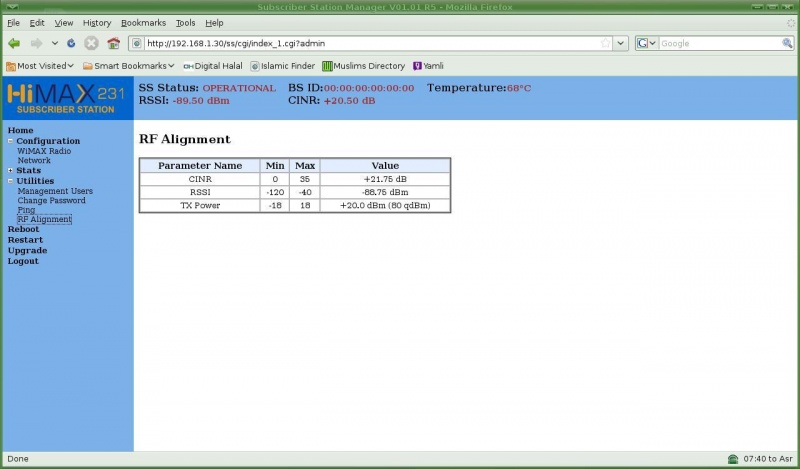Screen dimensions: 800x469
Task: Open the Bookmarks menu
Action: 144,22
